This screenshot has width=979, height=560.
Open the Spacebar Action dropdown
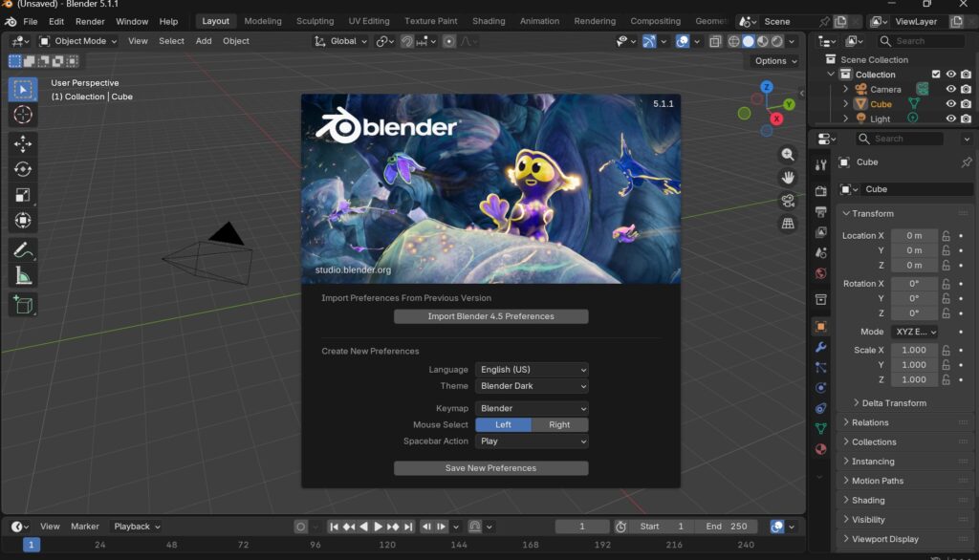click(532, 442)
